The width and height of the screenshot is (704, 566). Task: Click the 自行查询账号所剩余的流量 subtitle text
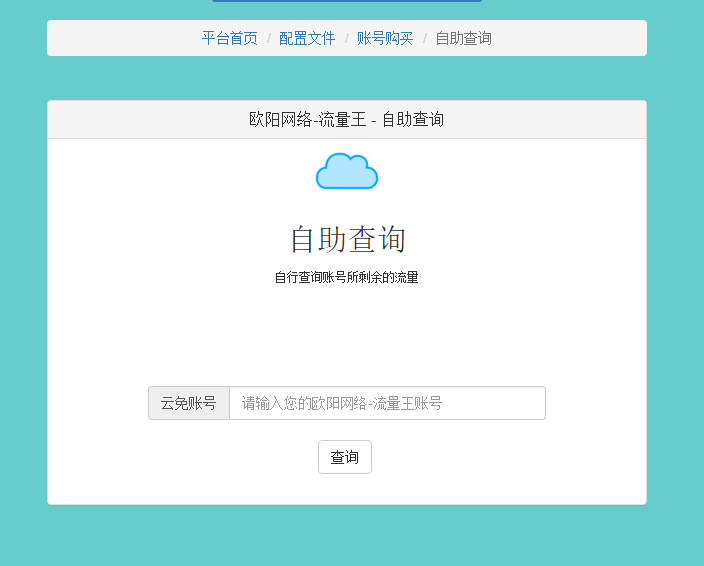[346, 277]
